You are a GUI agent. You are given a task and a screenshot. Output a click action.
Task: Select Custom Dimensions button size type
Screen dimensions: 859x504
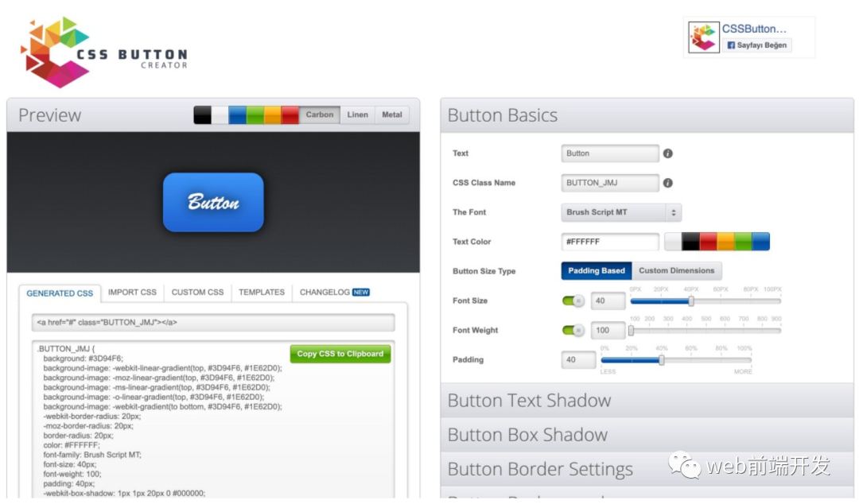coord(676,271)
